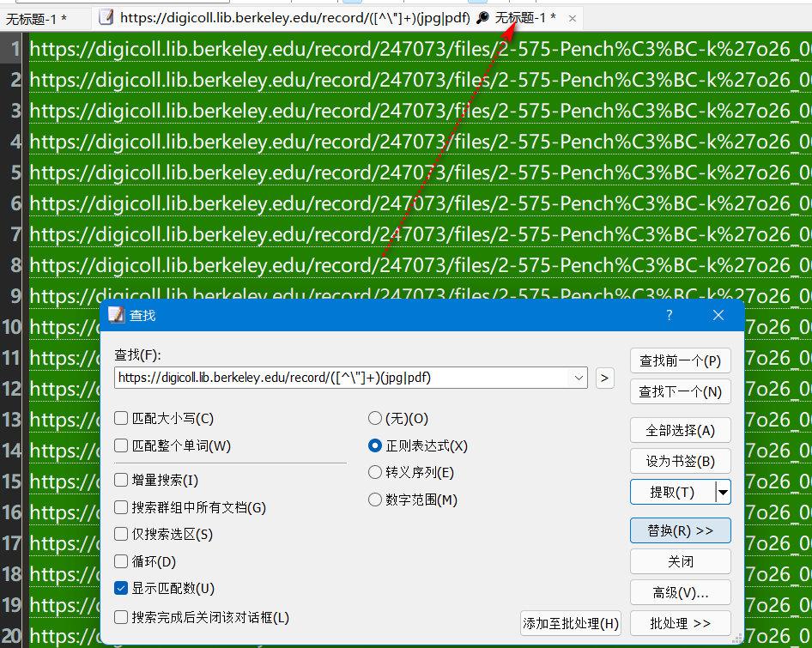Click the document icon on the berkeley.edu tab
Viewport: 812px width, 648px height.
[106, 17]
